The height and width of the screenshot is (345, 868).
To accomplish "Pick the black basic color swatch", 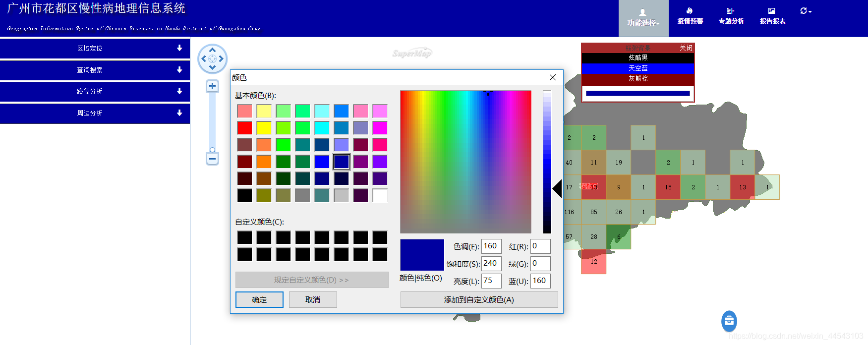I will click(244, 195).
